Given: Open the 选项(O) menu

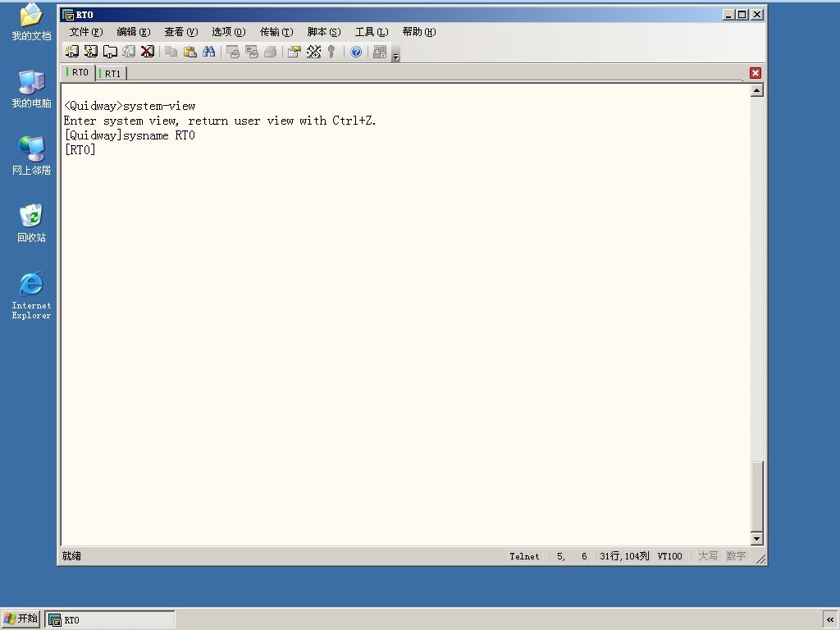Looking at the screenshot, I should click(229, 32).
